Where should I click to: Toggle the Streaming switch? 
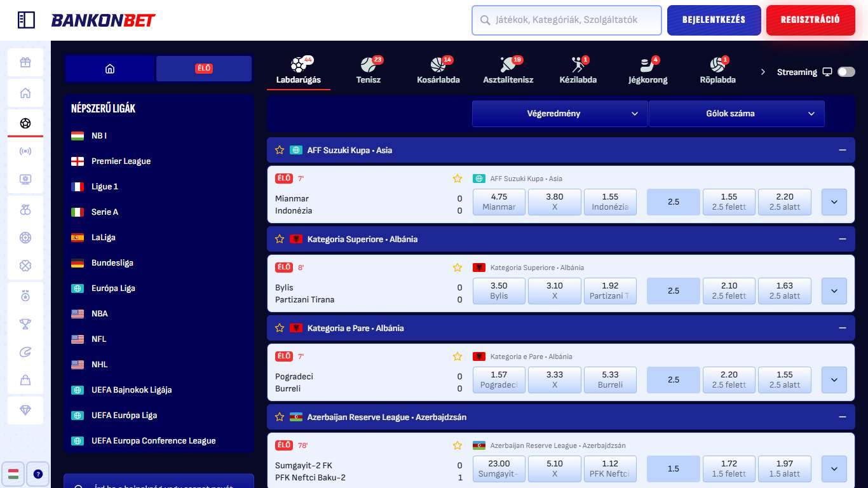(x=846, y=72)
